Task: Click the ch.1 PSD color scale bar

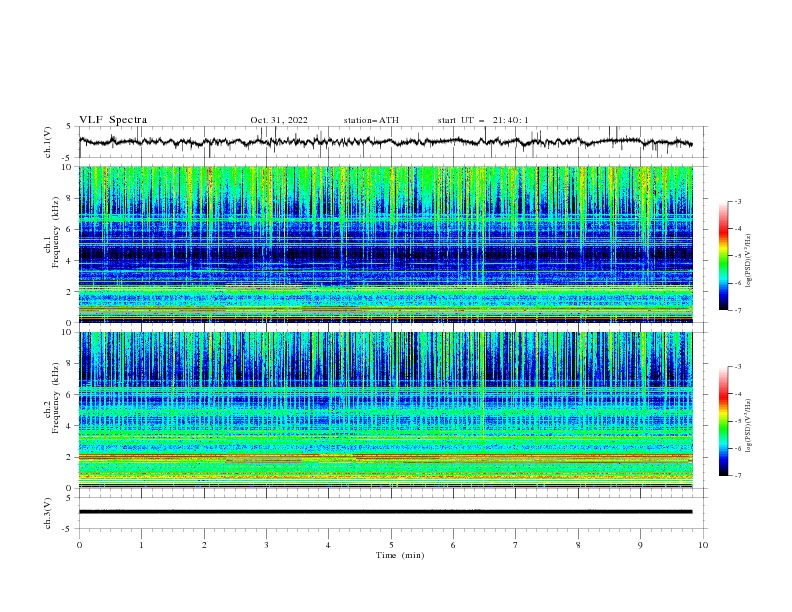Action: point(723,256)
